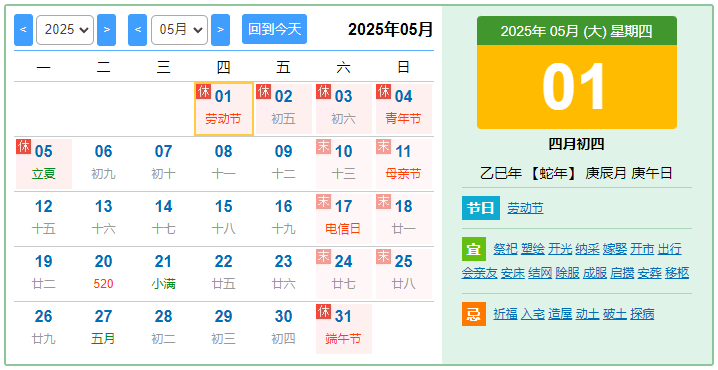Go to previous year arrow button
This screenshot has width=718, height=370.
tap(23, 30)
